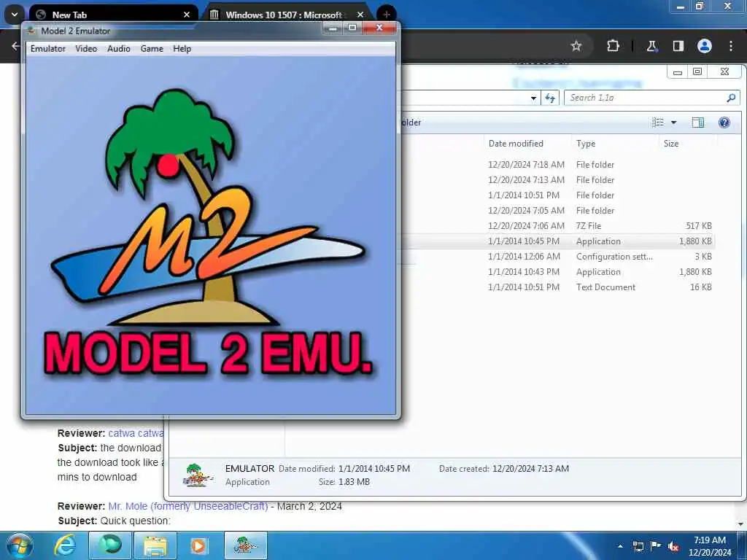Screen dimensions: 747x560
Task: Click the Model 2 Emu logo image
Action: pyautogui.click(x=211, y=236)
